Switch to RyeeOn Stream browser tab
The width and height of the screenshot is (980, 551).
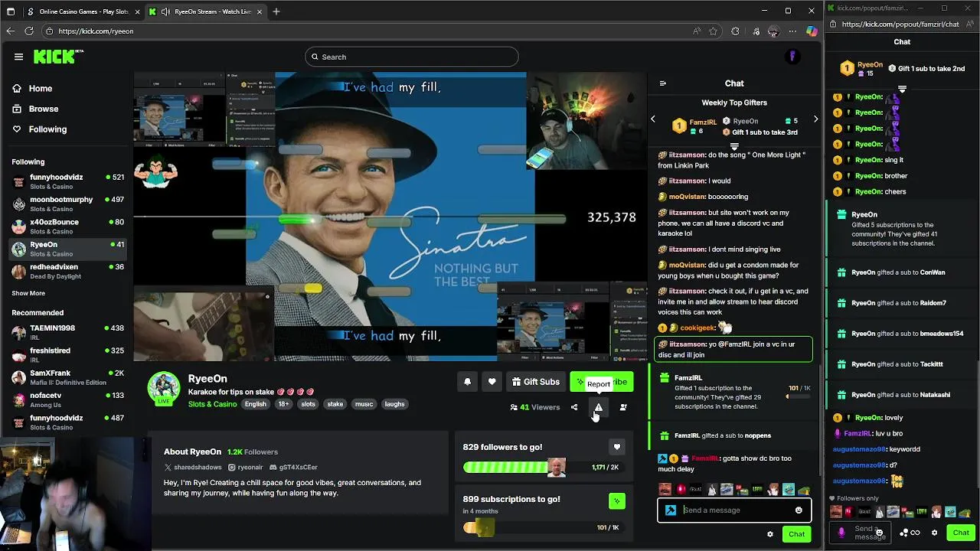205,11
